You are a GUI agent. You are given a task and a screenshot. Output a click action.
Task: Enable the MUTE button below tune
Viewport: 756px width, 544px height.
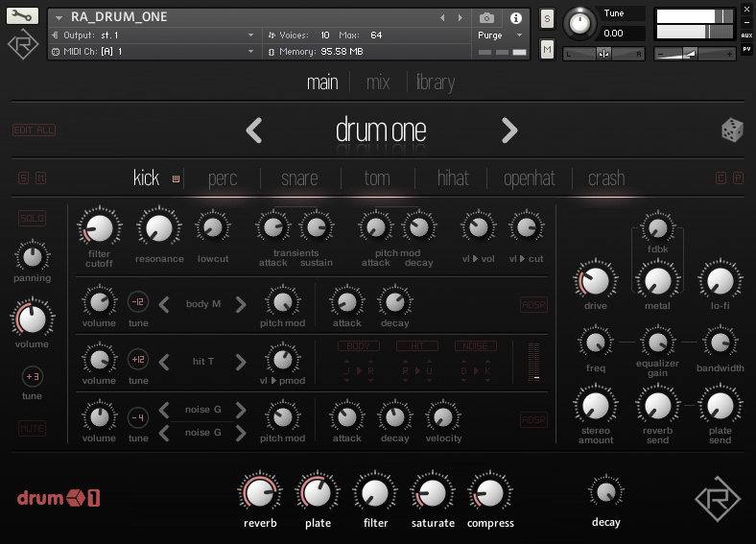click(x=32, y=428)
